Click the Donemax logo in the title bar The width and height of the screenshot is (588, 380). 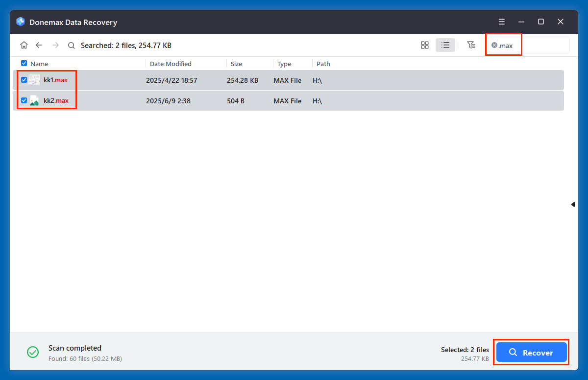tap(20, 22)
